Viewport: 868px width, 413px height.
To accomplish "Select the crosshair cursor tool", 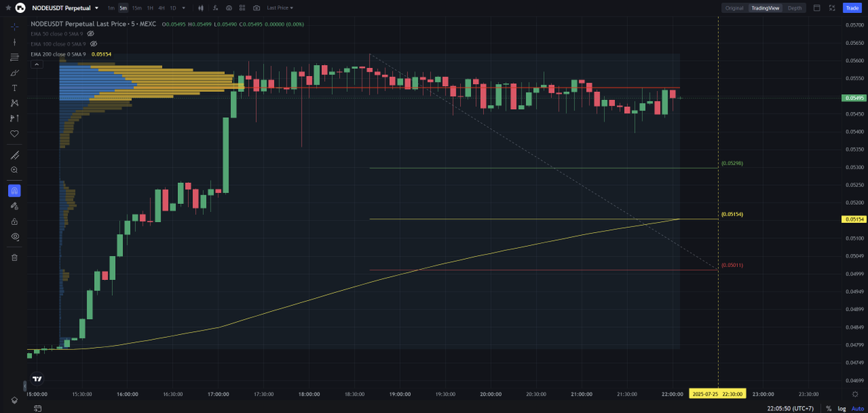I will tap(14, 27).
